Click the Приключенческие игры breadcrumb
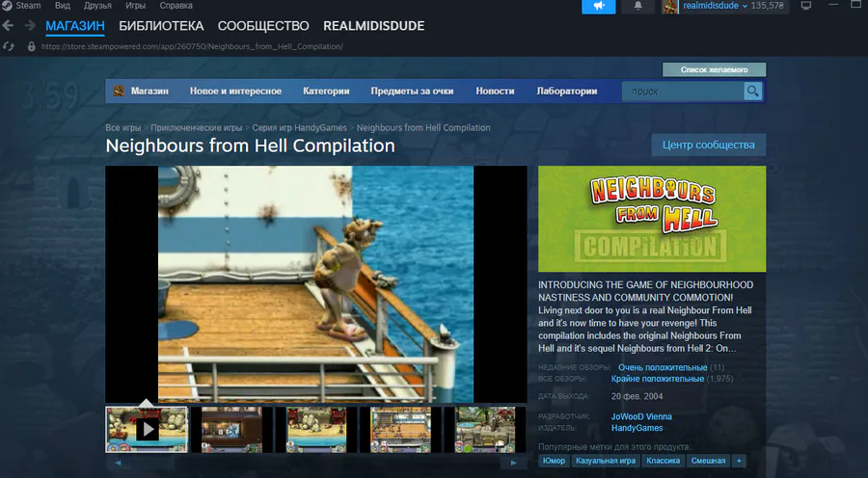868x478 pixels. coord(197,128)
